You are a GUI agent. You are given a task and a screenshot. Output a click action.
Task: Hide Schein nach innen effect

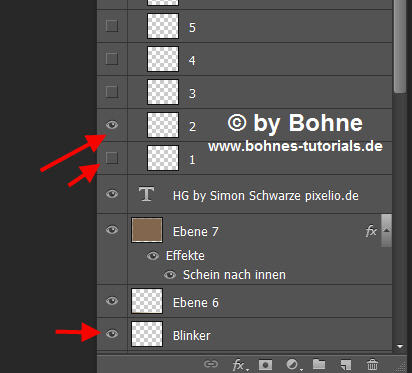pos(170,275)
